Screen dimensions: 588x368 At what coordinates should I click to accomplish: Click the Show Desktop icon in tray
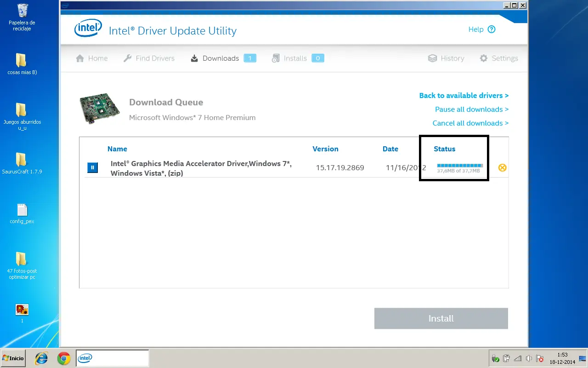pyautogui.click(x=582, y=358)
